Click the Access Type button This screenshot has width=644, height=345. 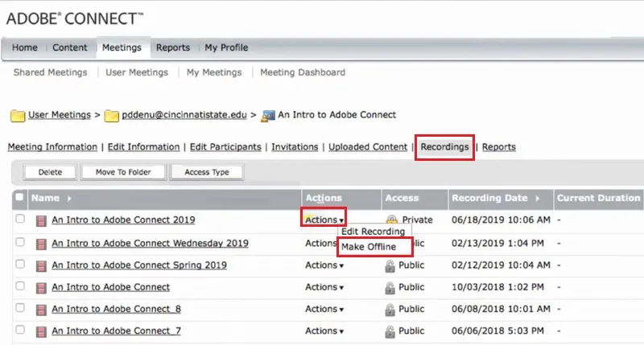click(207, 172)
